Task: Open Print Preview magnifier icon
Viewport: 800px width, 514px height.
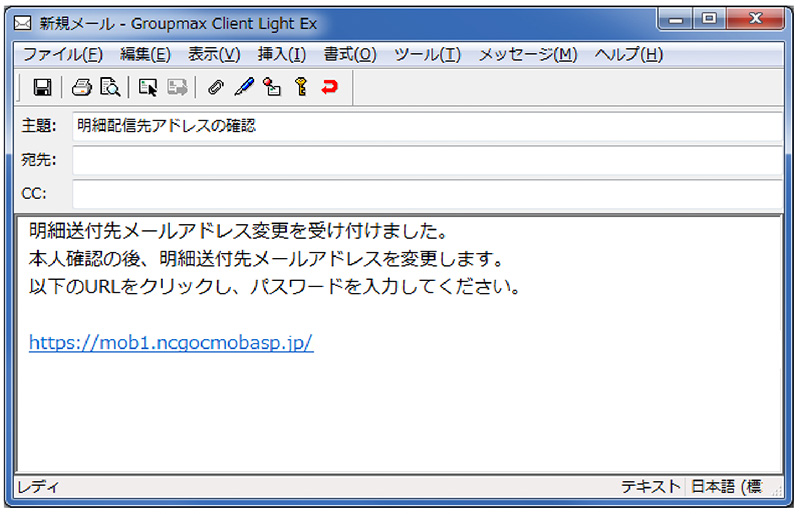Action: (x=110, y=87)
